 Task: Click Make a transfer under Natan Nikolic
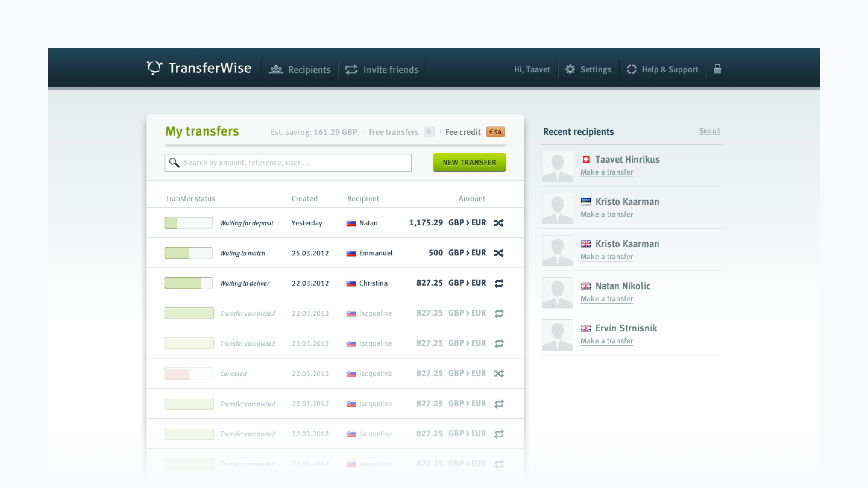click(x=606, y=299)
